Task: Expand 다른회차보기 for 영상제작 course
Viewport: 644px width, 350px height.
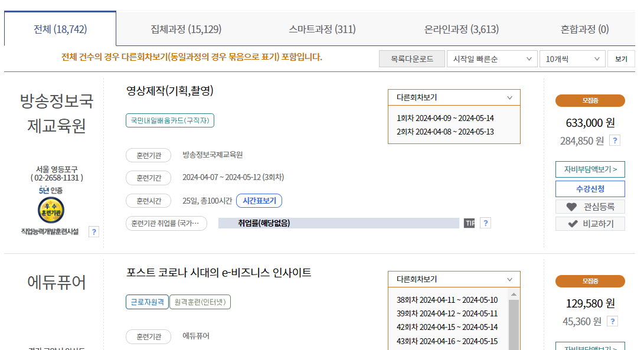Action: pyautogui.click(x=454, y=97)
